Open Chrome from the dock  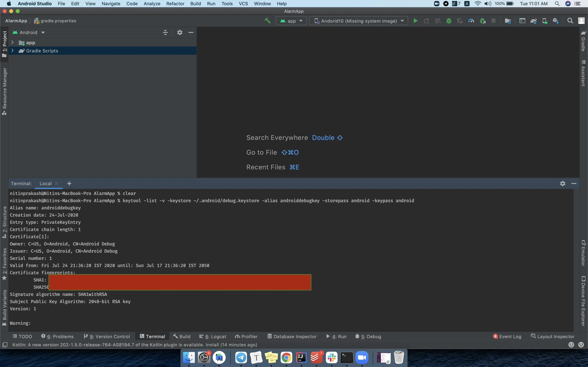286,357
